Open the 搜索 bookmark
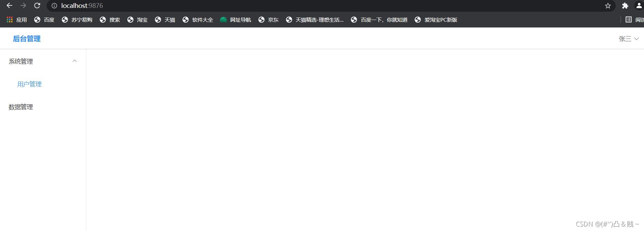Viewport: 644px width, 231px height. coord(110,20)
